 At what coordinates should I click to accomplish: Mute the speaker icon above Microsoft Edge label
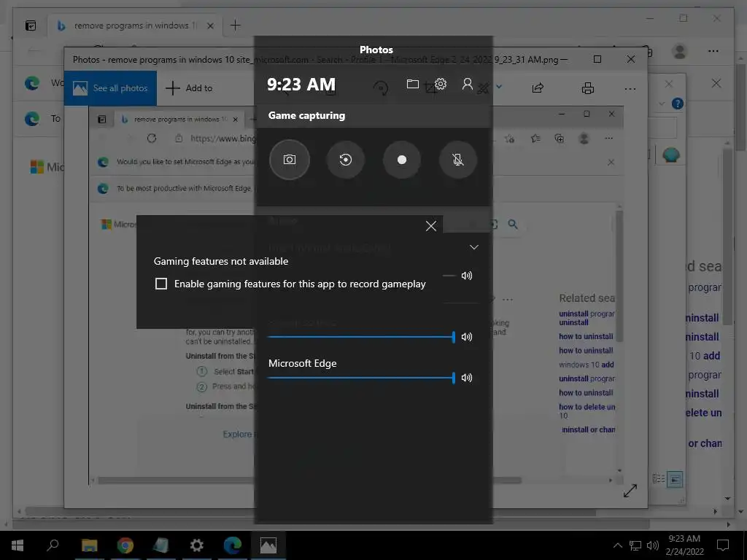(x=467, y=337)
